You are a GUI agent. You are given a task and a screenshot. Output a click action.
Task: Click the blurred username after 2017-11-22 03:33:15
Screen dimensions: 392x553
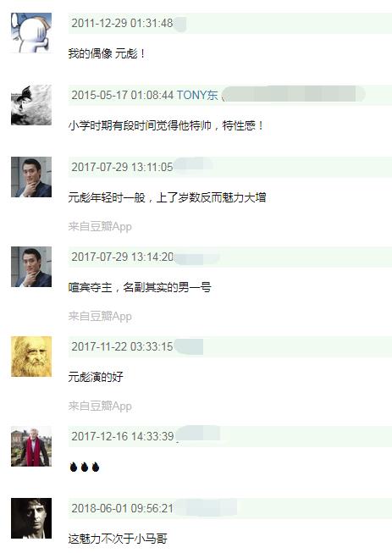point(189,346)
